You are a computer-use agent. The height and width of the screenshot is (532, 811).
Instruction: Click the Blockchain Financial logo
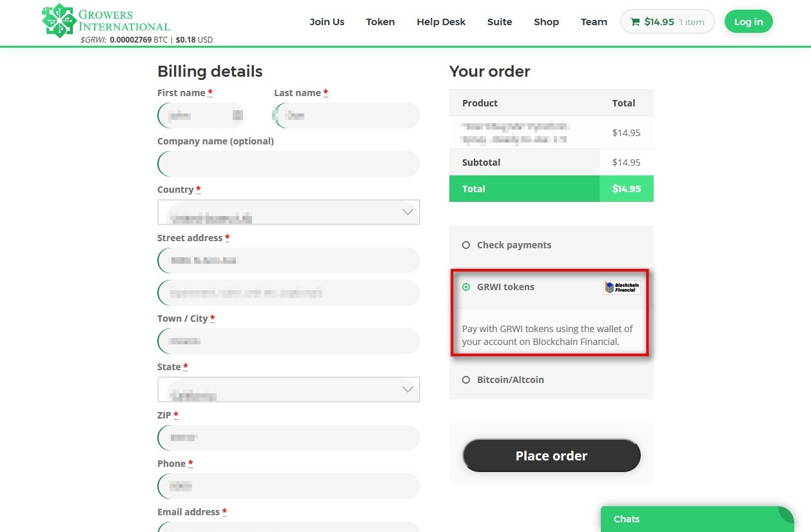pos(622,288)
